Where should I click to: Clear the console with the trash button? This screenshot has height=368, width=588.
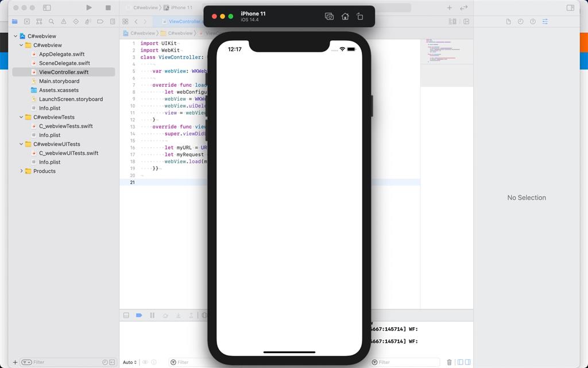click(449, 362)
